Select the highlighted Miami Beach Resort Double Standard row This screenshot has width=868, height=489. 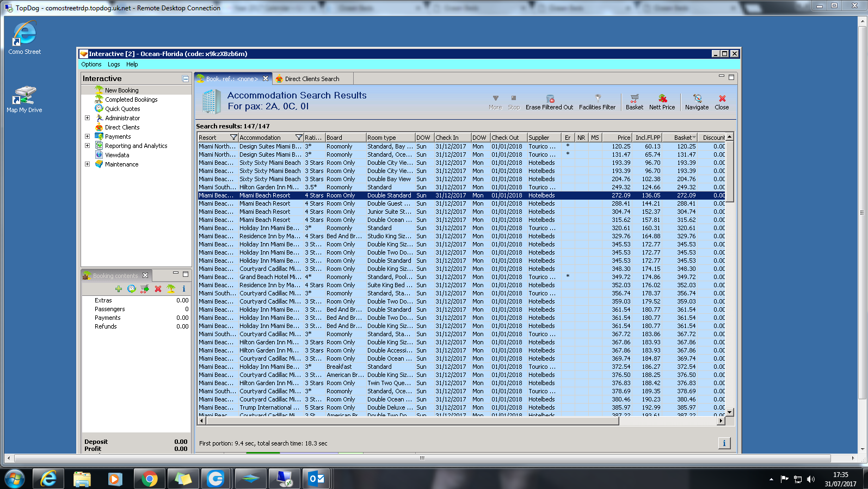pos(461,195)
